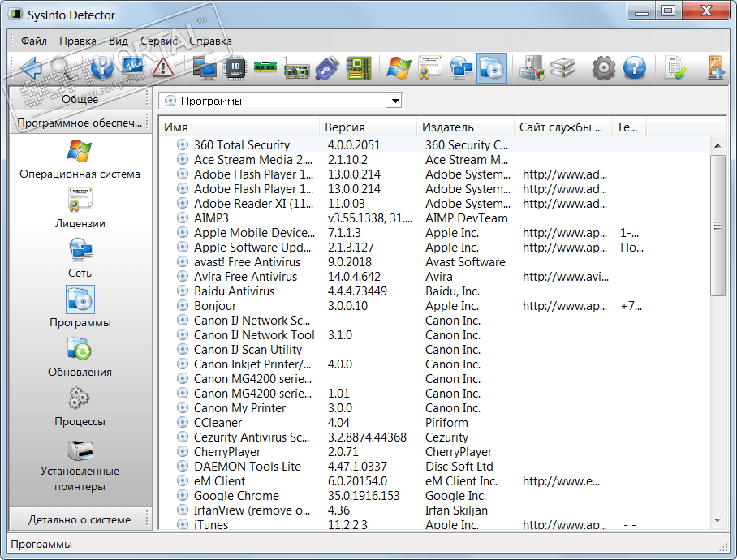Sort list by the Версия column header
The image size is (737, 560).
[x=345, y=127]
